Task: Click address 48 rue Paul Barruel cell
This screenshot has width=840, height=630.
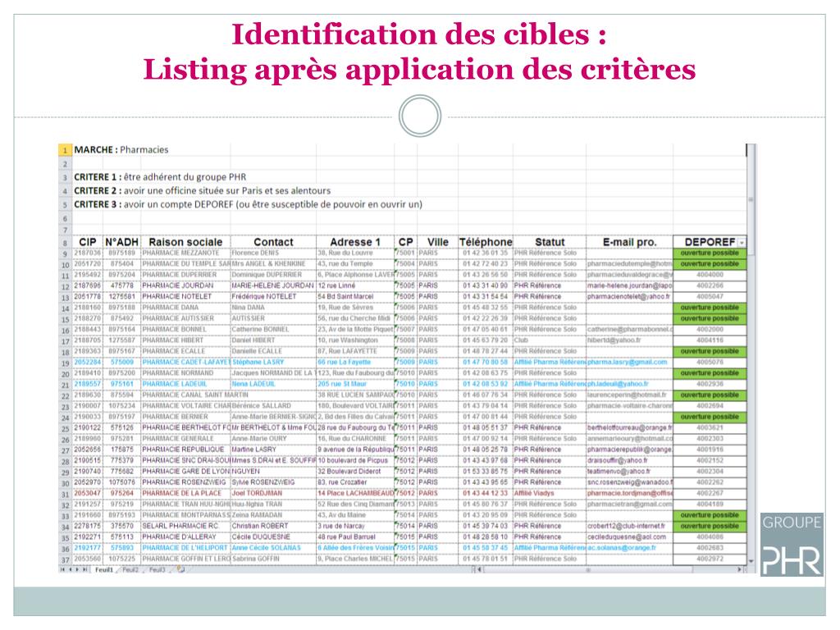Action: click(x=354, y=536)
